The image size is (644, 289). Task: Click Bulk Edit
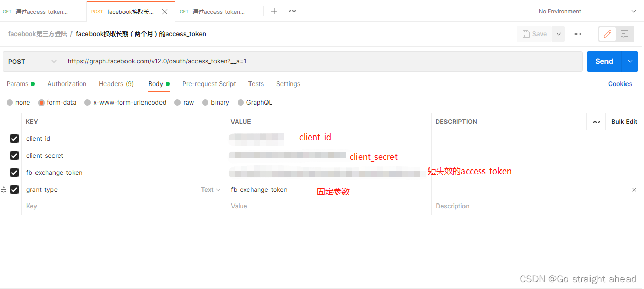pyautogui.click(x=624, y=122)
